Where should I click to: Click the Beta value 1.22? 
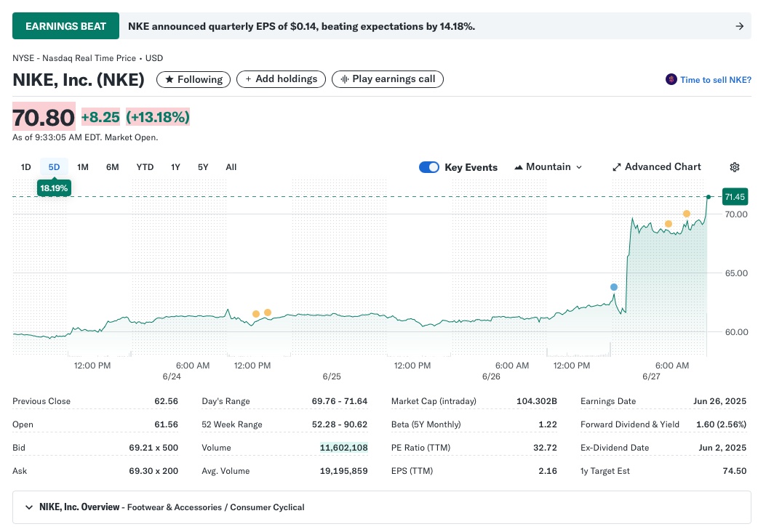tap(548, 424)
